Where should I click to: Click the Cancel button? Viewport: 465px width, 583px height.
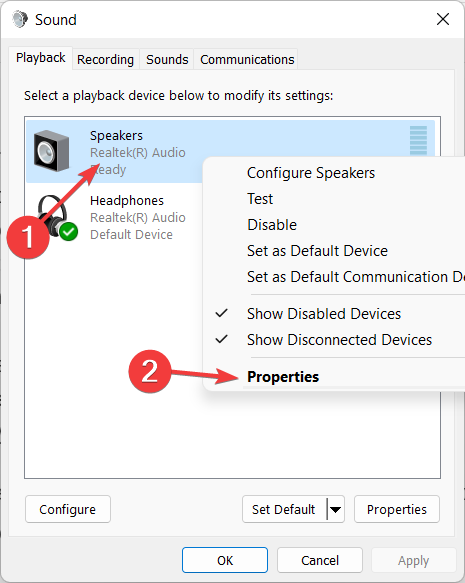(320, 560)
